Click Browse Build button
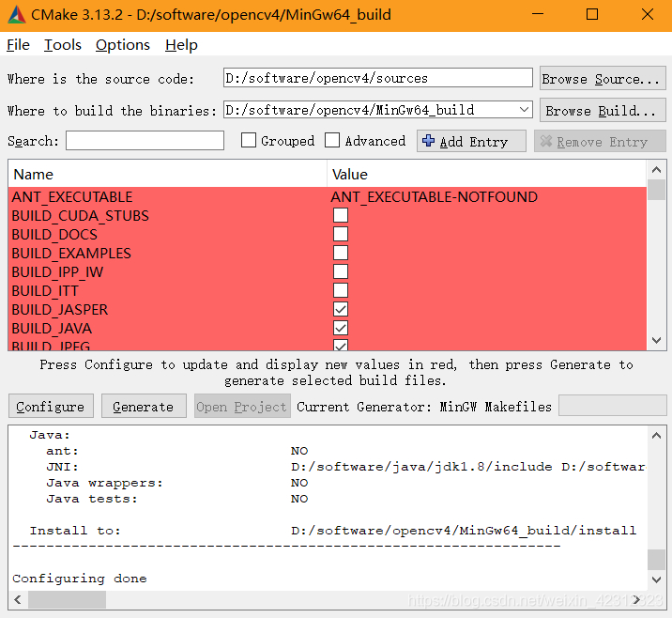The image size is (672, 618). pos(603,110)
